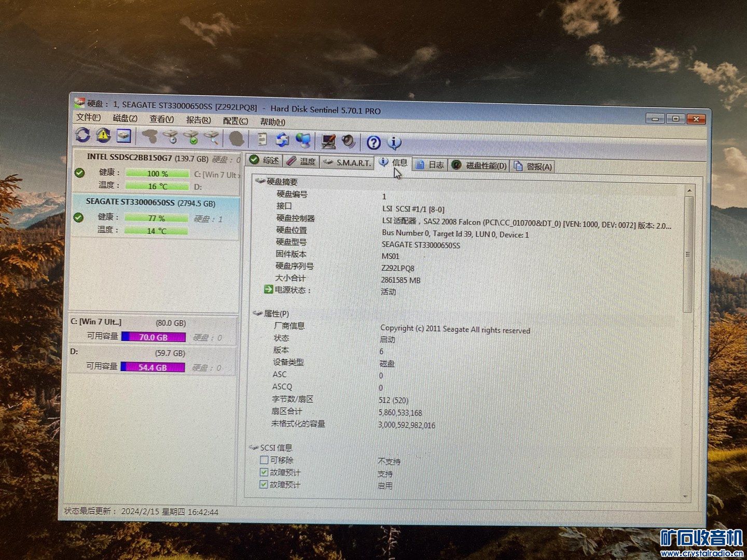The height and width of the screenshot is (560, 747).
Task: Switch to the 温度 temperature tab
Action: (301, 161)
